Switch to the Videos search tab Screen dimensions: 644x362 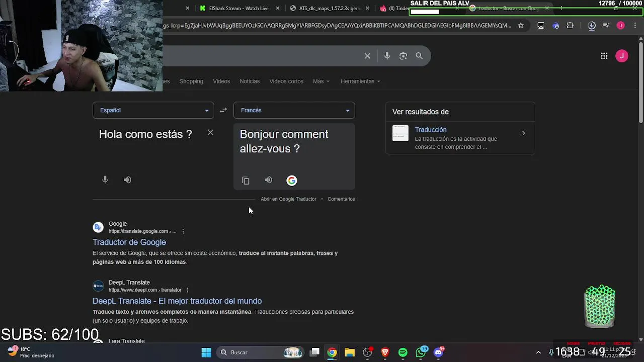pyautogui.click(x=221, y=81)
